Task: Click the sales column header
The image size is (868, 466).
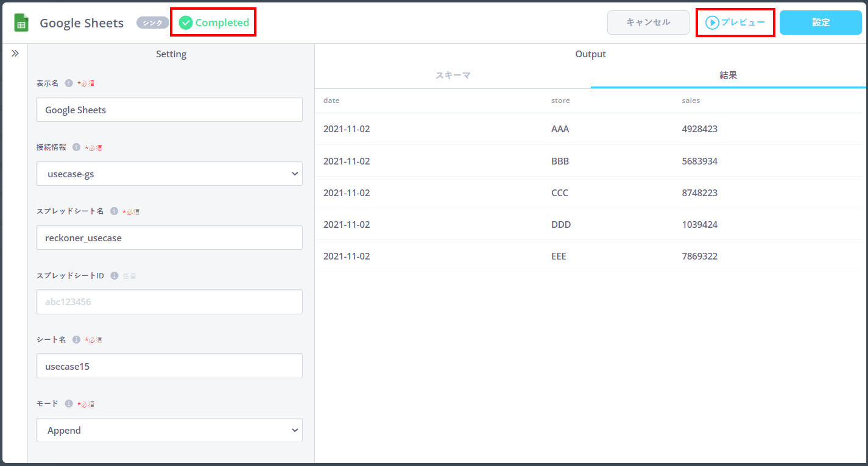Action: click(x=691, y=101)
